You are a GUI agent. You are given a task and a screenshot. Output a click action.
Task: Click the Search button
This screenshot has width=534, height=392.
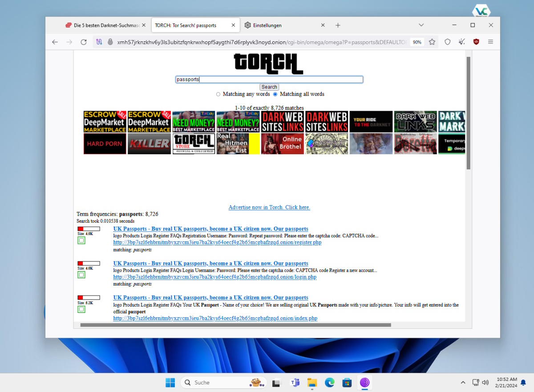coord(269,87)
